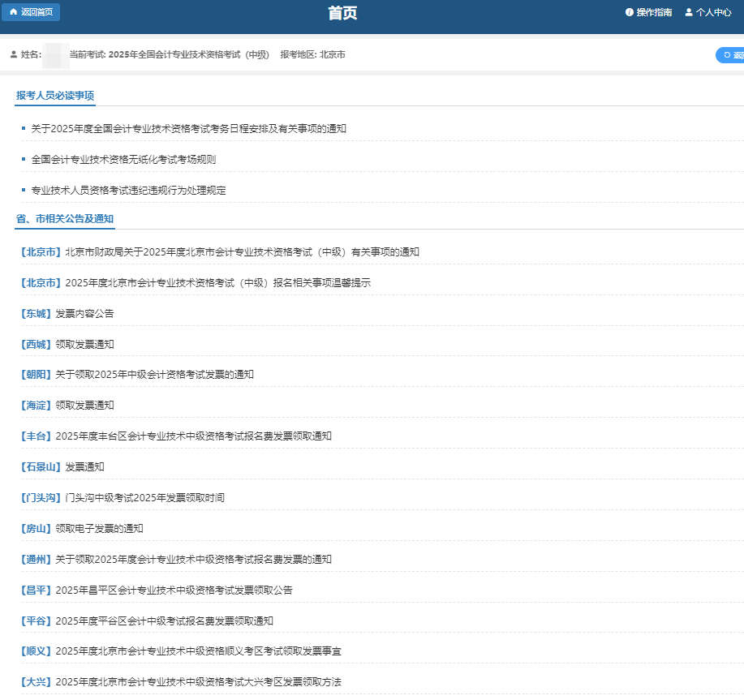
Task: Open 朝阳 关于领取2025年中级会计资格考试发票的通知
Action: (x=154, y=374)
